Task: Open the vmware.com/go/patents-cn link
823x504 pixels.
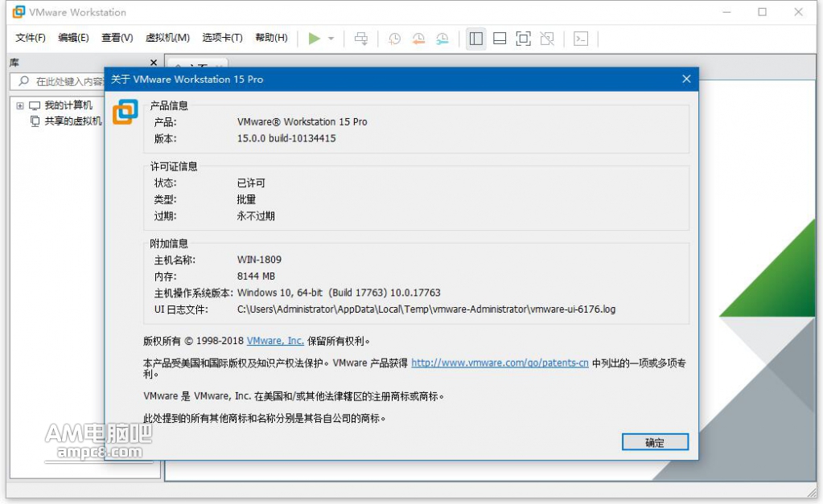Action: tap(500, 363)
